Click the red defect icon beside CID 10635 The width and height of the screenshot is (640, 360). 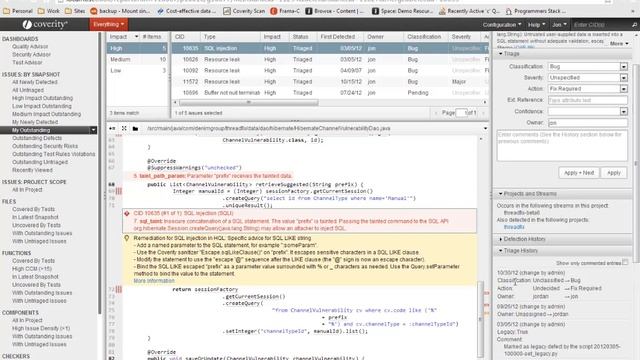(127, 213)
